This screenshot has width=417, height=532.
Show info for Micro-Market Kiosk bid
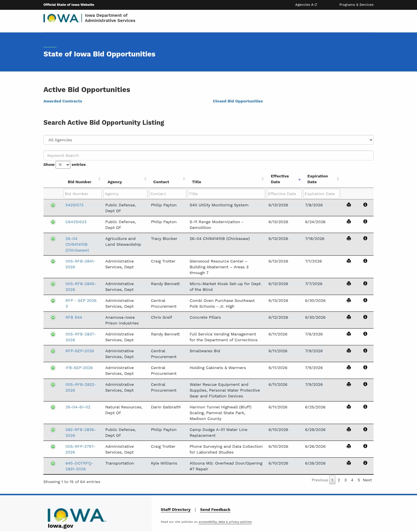pos(365,284)
